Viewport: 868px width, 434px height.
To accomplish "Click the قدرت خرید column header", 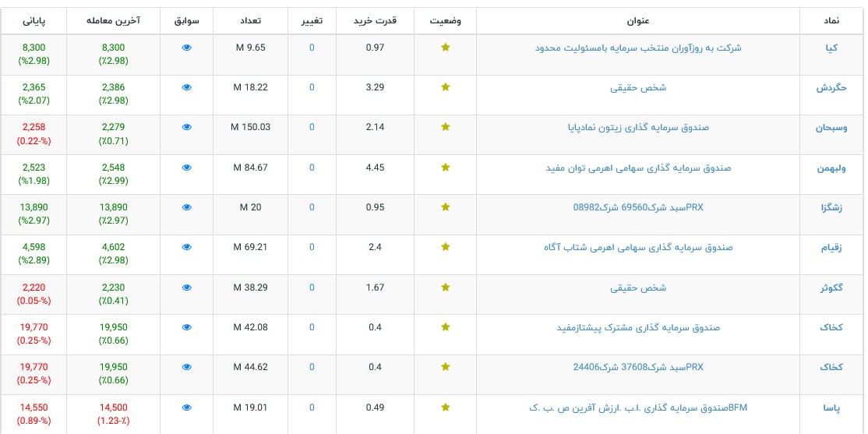I will pos(375,20).
